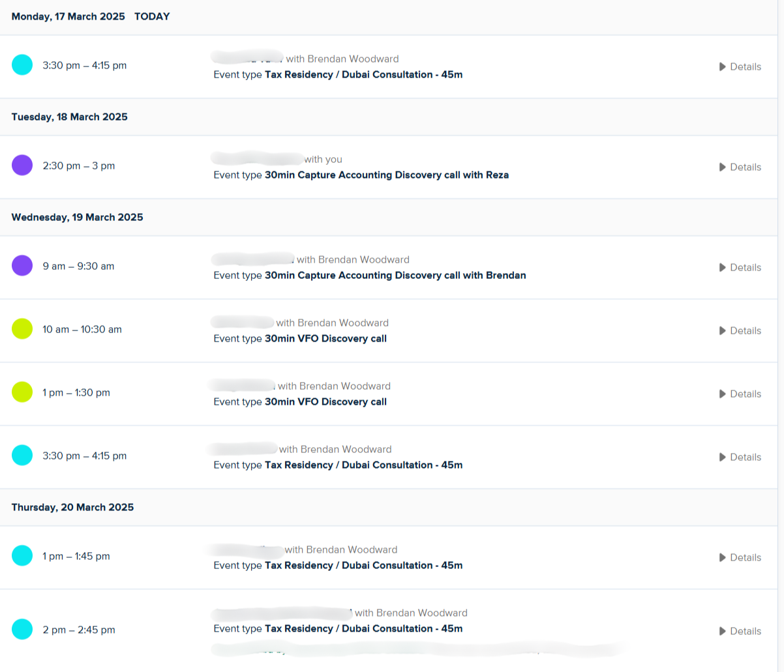Show Details for Thursday 1 pm consultation
The width and height of the screenshot is (784, 672).
740,557
